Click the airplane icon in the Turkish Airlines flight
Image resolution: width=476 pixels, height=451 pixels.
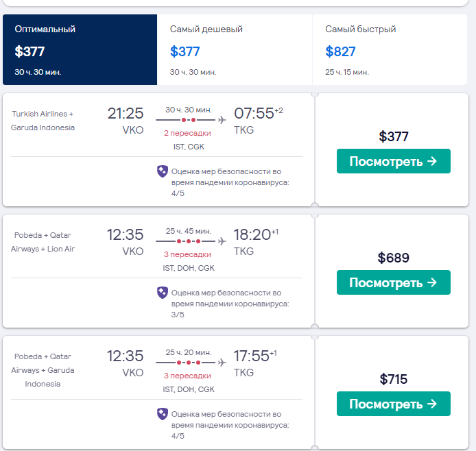click(x=222, y=120)
